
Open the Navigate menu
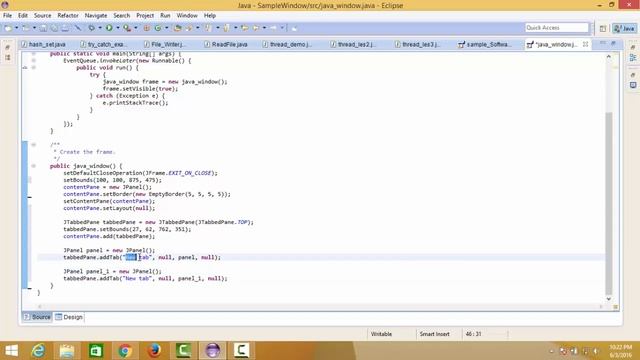pyautogui.click(x=96, y=16)
